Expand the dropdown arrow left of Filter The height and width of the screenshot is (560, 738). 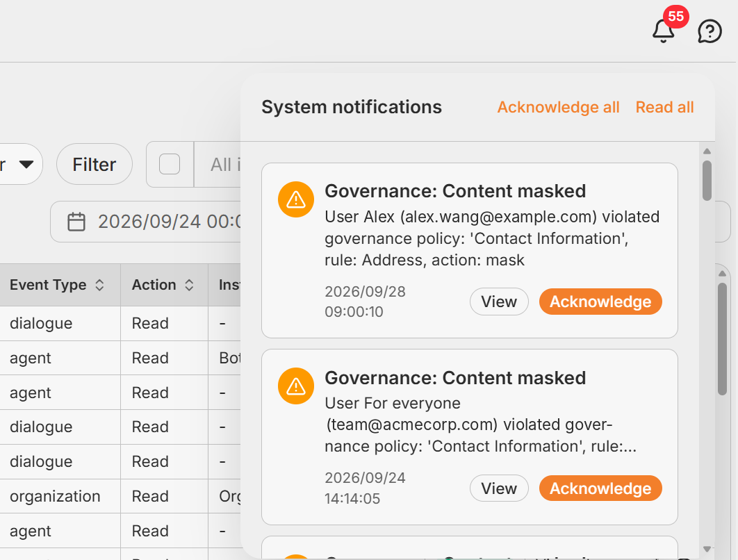(26, 164)
